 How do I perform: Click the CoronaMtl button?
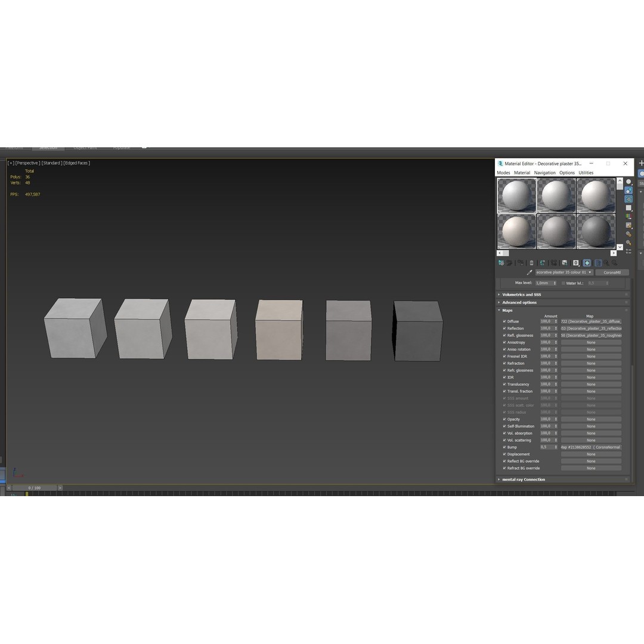point(613,272)
